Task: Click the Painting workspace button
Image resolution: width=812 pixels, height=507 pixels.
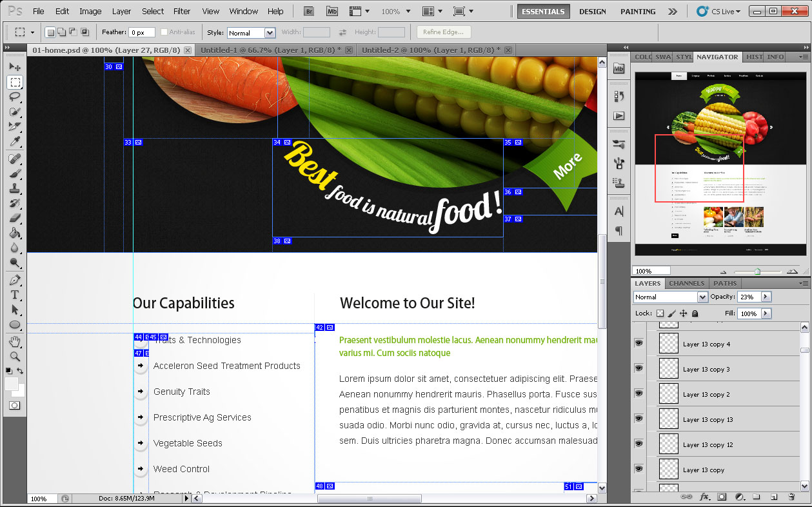Action: click(638, 12)
